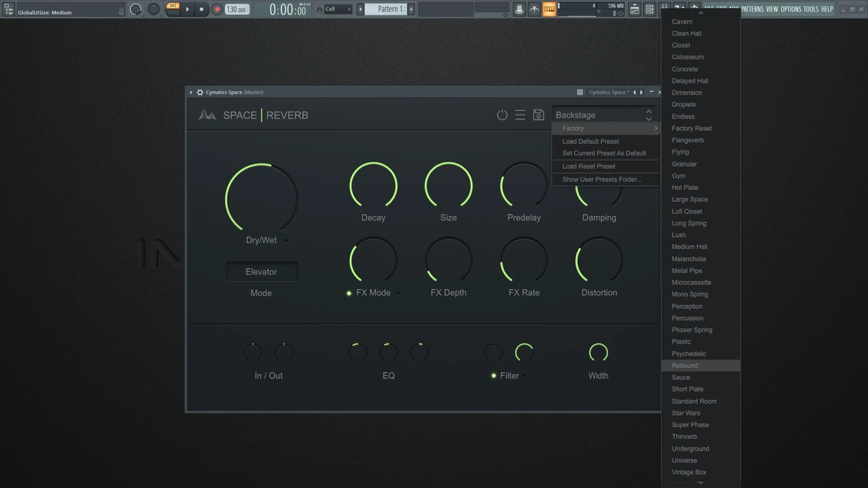The width and height of the screenshot is (868, 488).
Task: Click the FX Rate knob
Action: pyautogui.click(x=524, y=260)
